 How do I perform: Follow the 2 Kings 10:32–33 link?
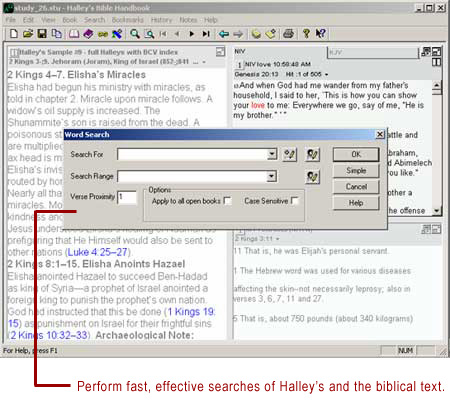pos(49,335)
